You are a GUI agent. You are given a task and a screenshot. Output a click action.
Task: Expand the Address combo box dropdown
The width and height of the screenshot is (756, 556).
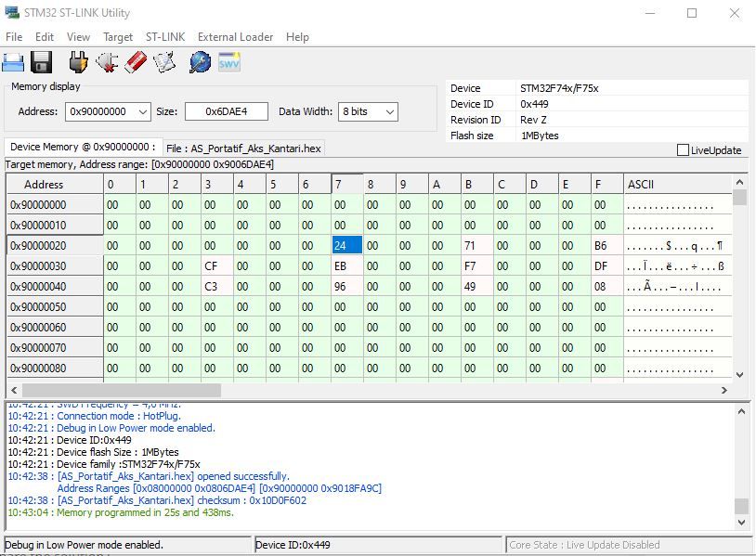click(x=143, y=111)
